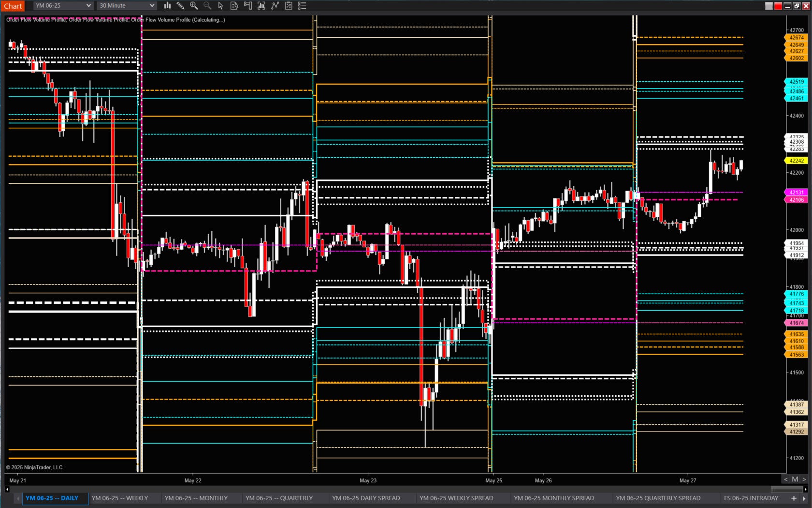Click the Chart title label

tap(13, 6)
